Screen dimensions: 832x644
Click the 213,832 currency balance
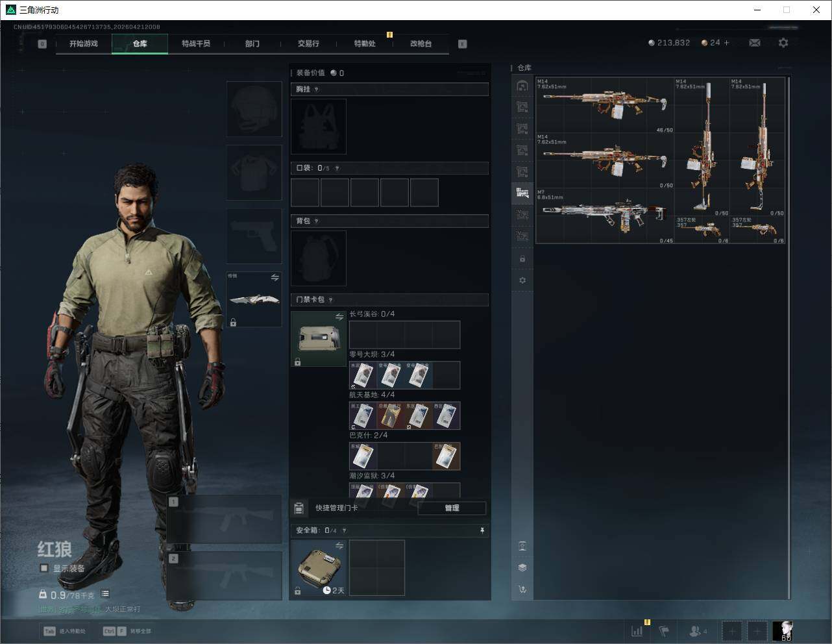pos(669,43)
